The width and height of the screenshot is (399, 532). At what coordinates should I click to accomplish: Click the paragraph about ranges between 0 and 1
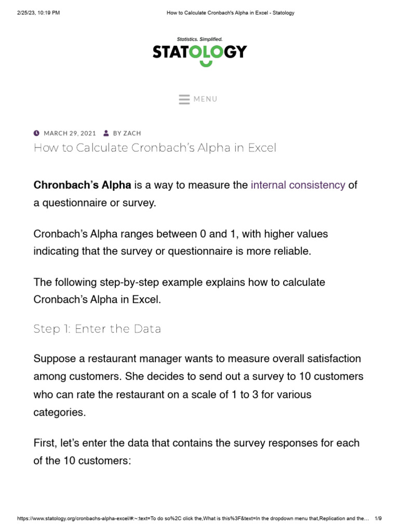[181, 243]
